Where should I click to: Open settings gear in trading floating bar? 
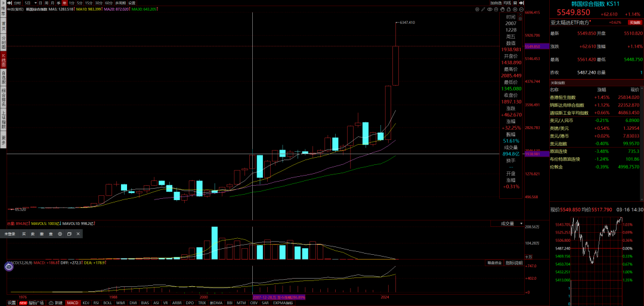point(60,234)
